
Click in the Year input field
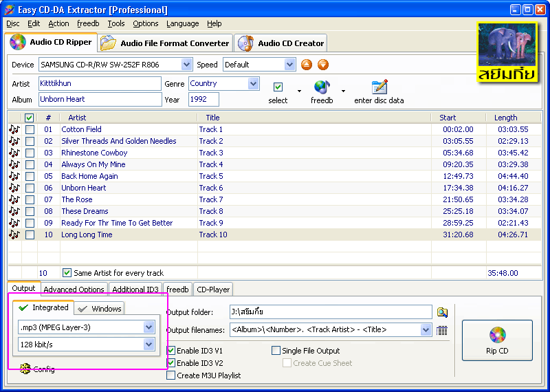[x=203, y=99]
